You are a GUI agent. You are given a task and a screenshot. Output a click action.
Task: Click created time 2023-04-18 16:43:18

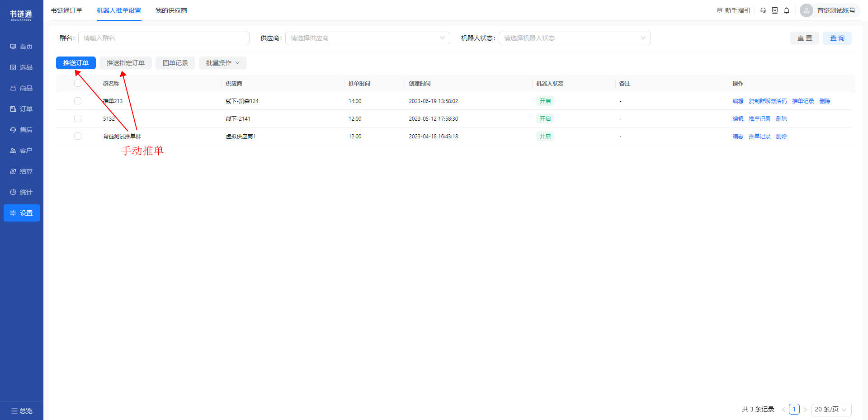click(x=434, y=136)
